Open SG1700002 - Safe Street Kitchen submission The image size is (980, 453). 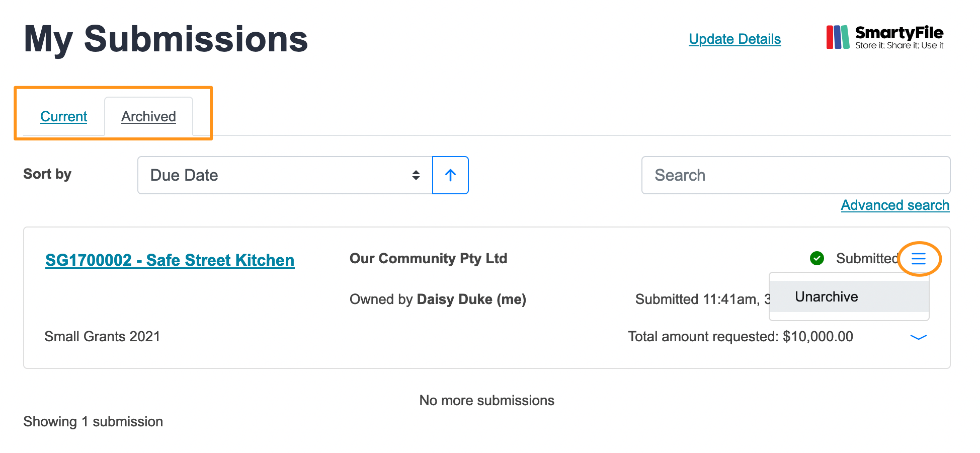pyautogui.click(x=170, y=260)
